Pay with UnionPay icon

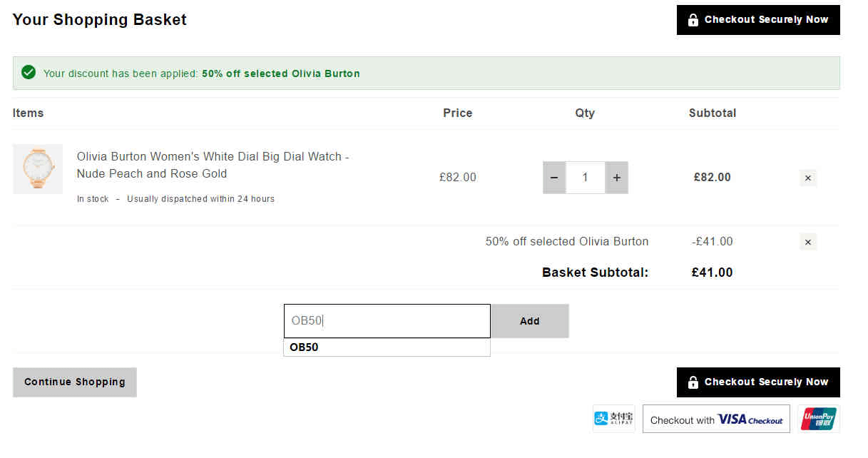click(x=819, y=419)
